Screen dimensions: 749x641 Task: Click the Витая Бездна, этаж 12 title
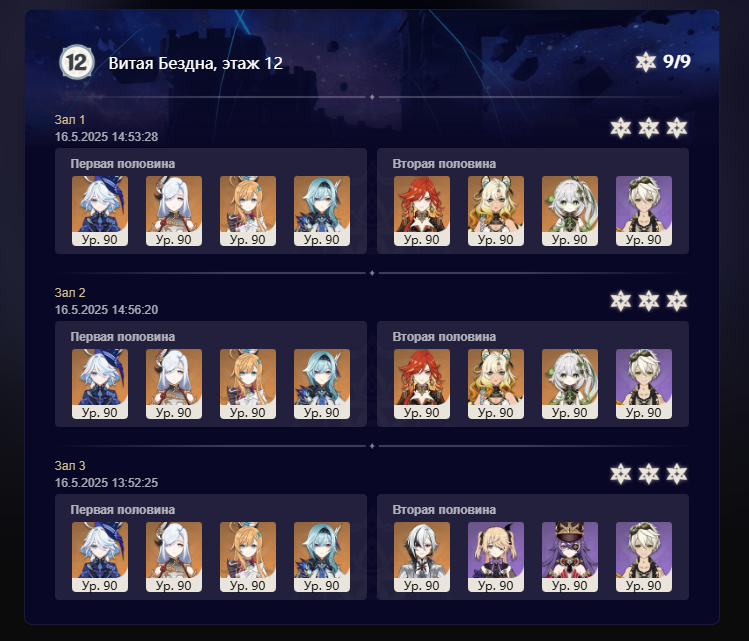195,63
